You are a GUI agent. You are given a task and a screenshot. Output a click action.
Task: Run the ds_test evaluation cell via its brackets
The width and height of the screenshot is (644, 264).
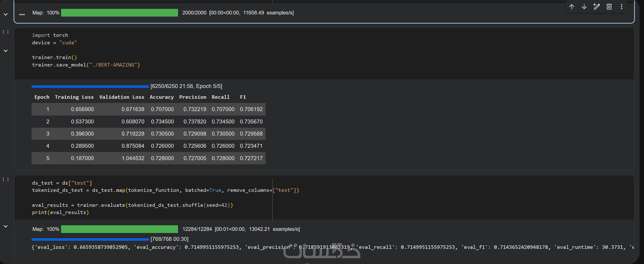(x=6, y=180)
